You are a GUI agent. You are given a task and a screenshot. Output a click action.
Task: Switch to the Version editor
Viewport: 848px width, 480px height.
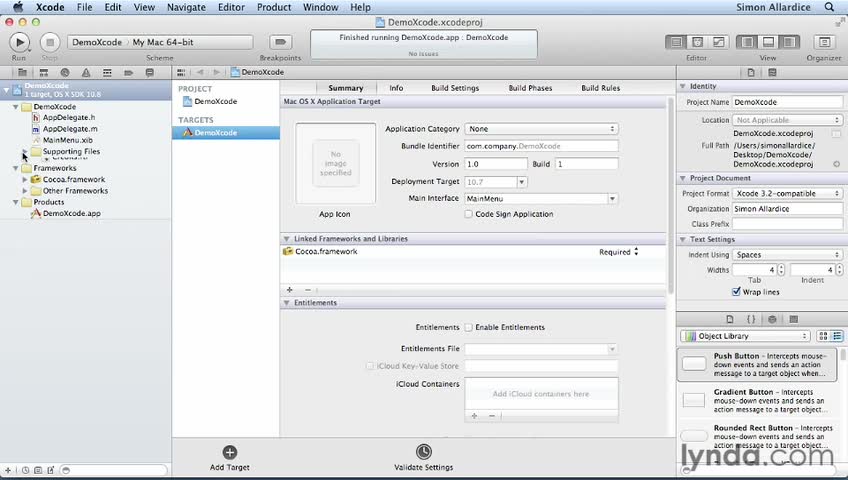(x=719, y=42)
